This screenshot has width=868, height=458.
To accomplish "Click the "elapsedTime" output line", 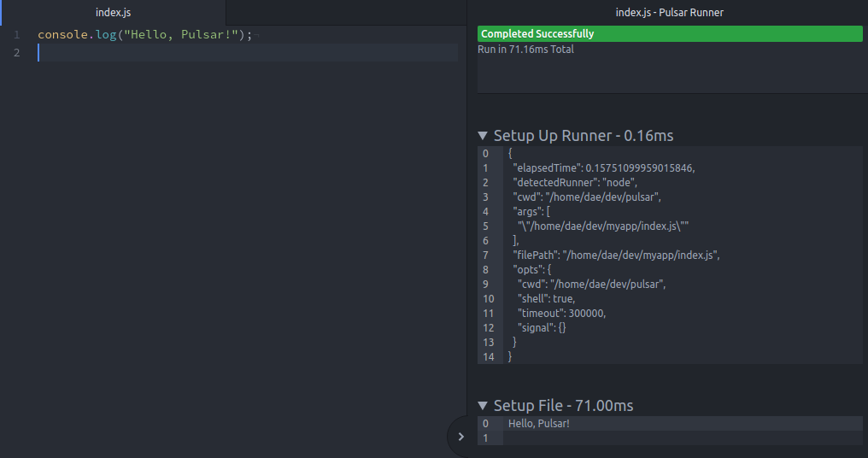I will coord(604,167).
